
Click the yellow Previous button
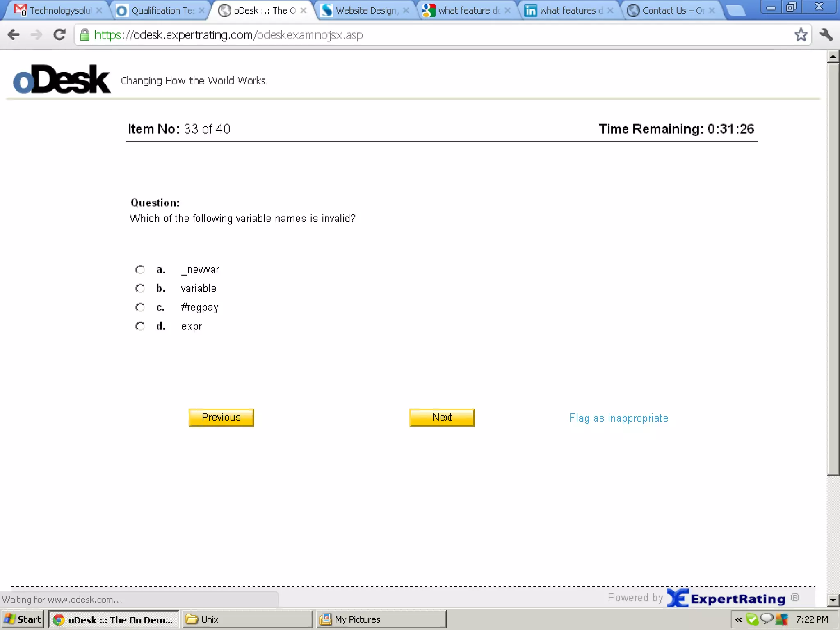221,417
